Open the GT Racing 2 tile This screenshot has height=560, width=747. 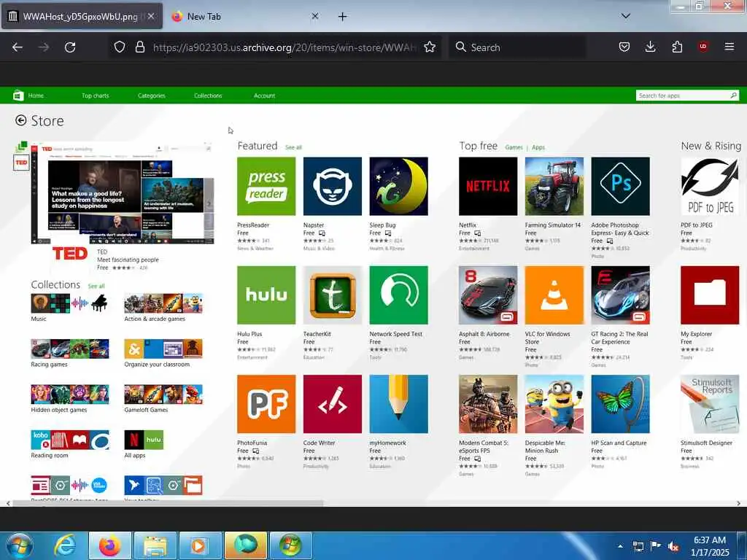(620, 295)
